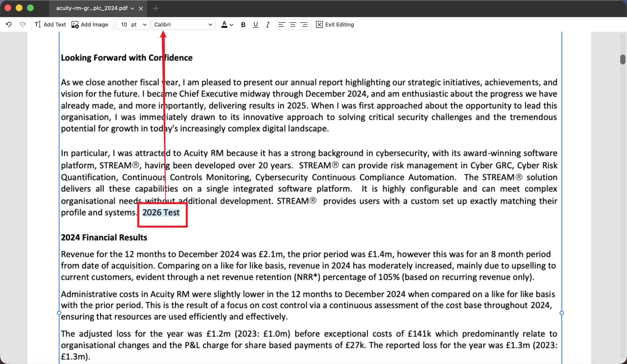Click the text color A icon
The height and width of the screenshot is (364, 627).
point(224,24)
